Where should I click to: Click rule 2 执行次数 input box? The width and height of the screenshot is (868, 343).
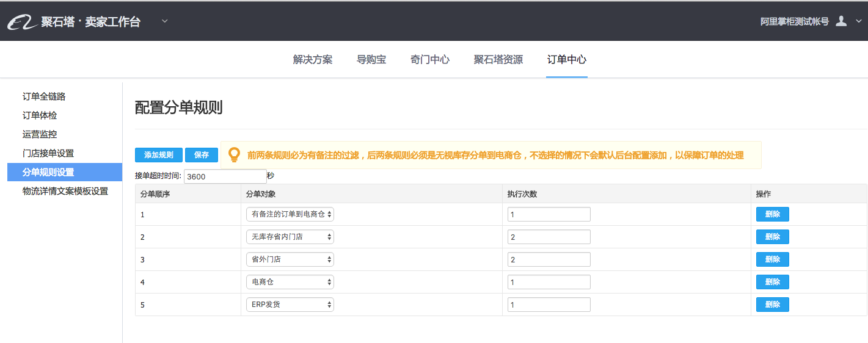click(549, 237)
